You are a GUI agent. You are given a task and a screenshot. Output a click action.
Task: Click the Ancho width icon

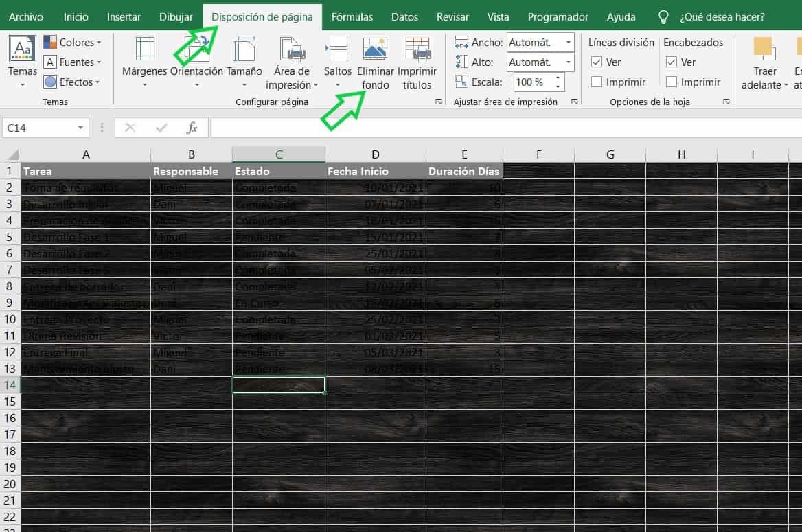point(461,42)
